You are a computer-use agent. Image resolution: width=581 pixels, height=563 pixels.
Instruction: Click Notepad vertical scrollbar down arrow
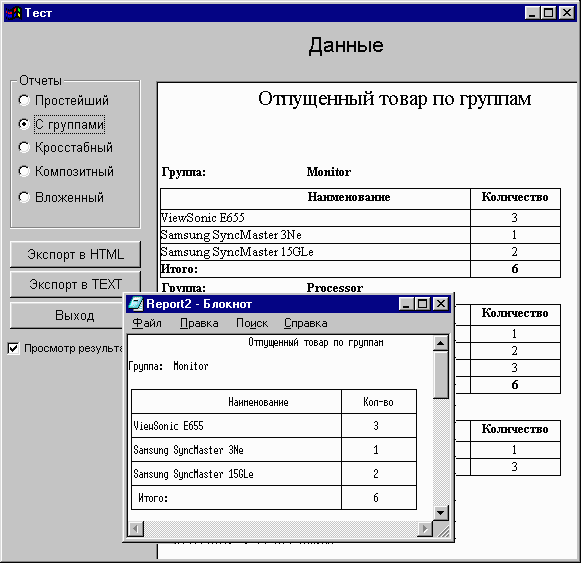(x=441, y=513)
